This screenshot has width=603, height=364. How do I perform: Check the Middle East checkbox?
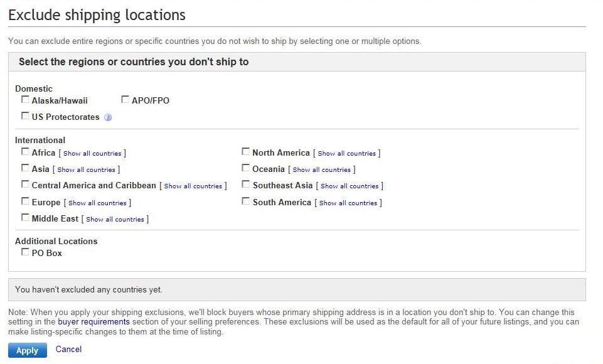(x=25, y=218)
